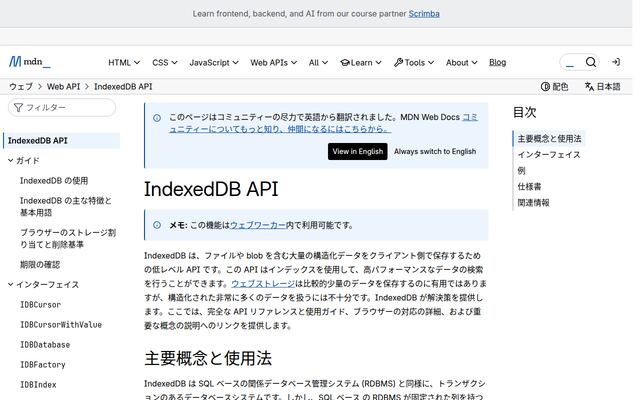Image resolution: width=640 pixels, height=400 pixels.
Task: Open IDBCursor in the sidebar
Action: pos(40,304)
